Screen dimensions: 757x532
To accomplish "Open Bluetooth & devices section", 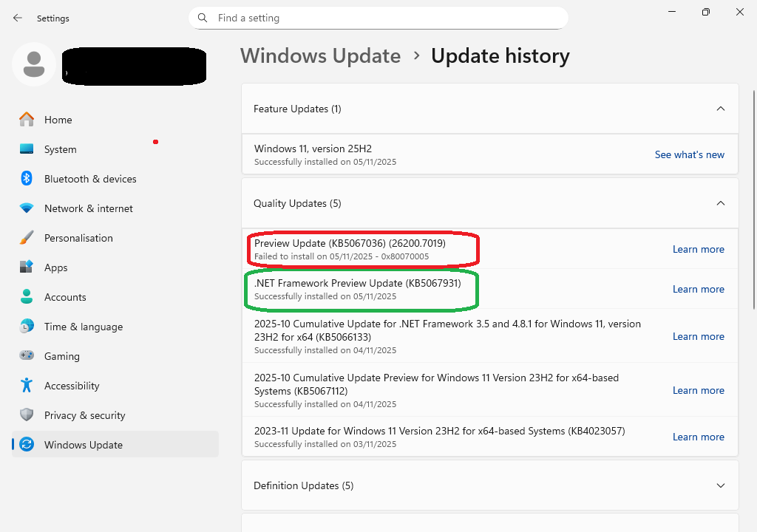I will [115, 179].
